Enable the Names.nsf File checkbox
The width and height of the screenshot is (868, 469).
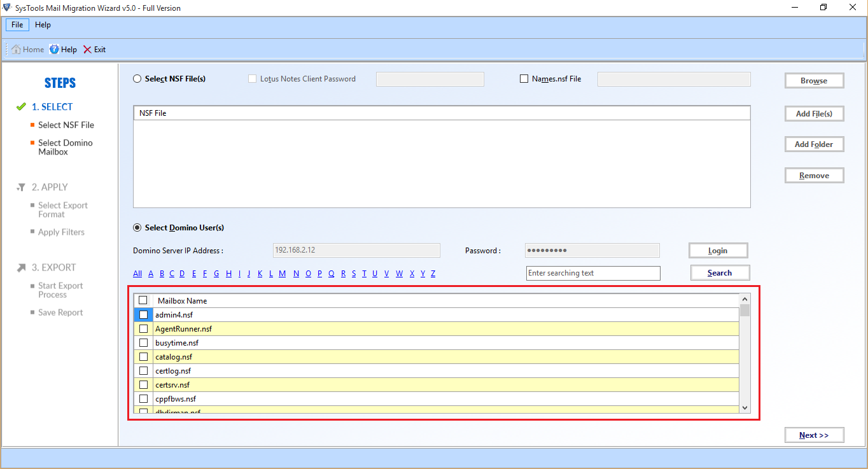tap(524, 79)
